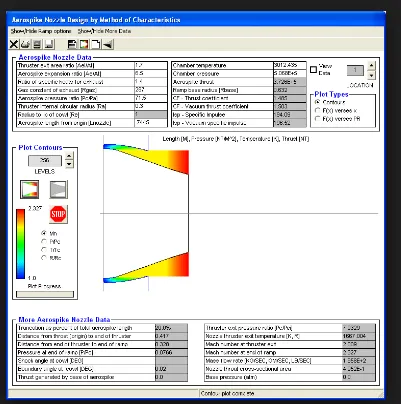Click the black nozzle-shaped toolbar icon
Image resolution: width=401 pixels, height=404 pixels.
[x=108, y=44]
